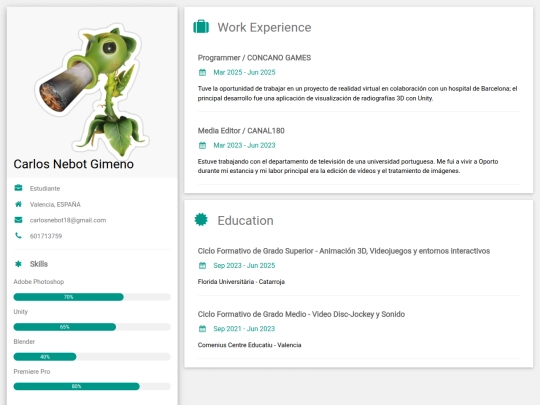
Task: Click the briefcase icon beside Work Experience
Action: (x=201, y=27)
